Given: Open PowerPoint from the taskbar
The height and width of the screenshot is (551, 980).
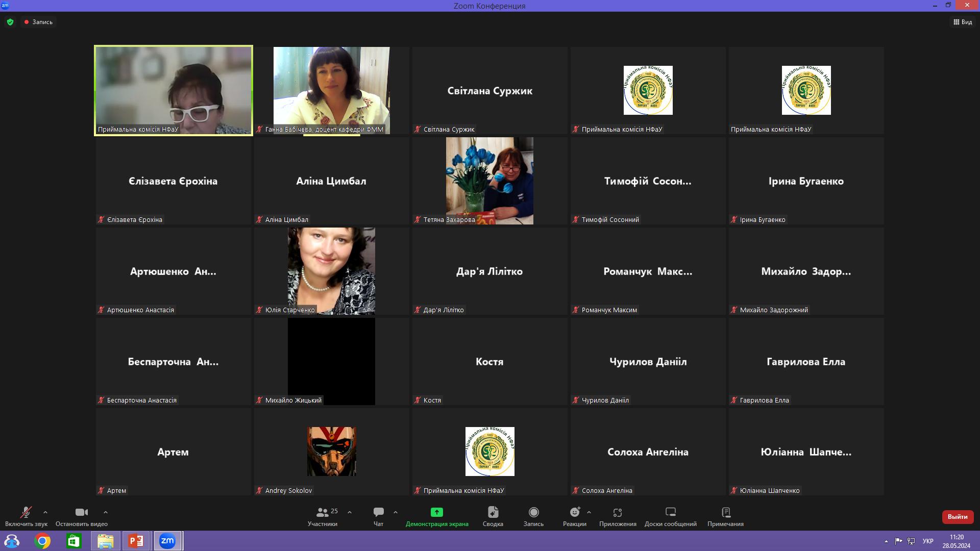Looking at the screenshot, I should pos(136,541).
